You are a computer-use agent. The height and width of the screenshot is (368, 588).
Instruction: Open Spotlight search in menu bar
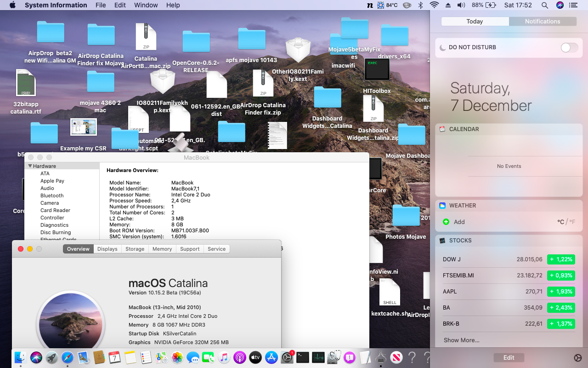coord(545,5)
